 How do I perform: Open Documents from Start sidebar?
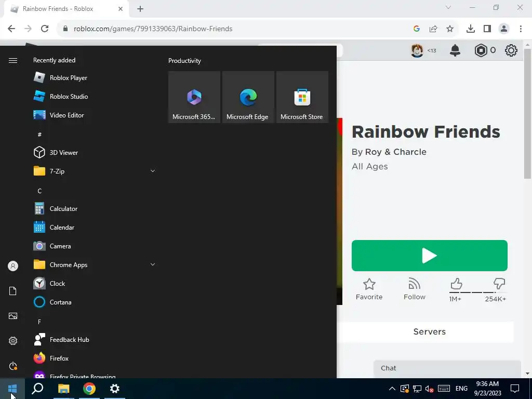pos(13,291)
